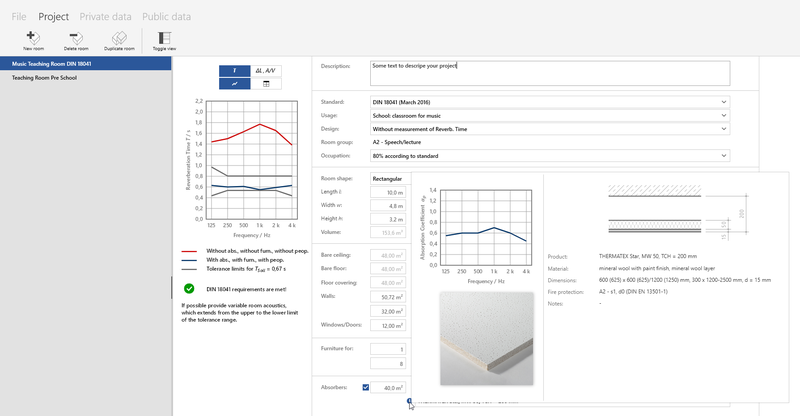The width and height of the screenshot is (800, 416).
Task: Click the Duplicate room icon
Action: 120,36
